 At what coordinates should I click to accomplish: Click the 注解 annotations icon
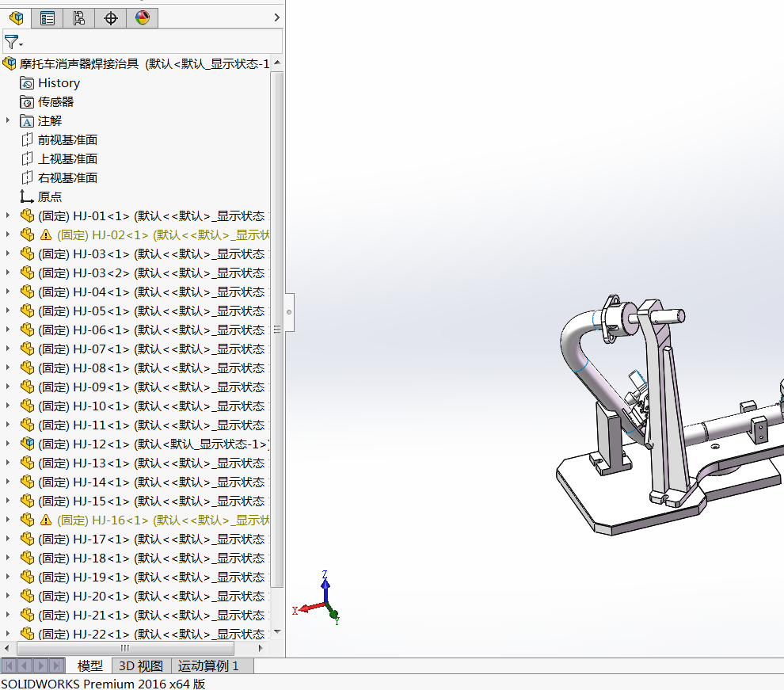[27, 121]
